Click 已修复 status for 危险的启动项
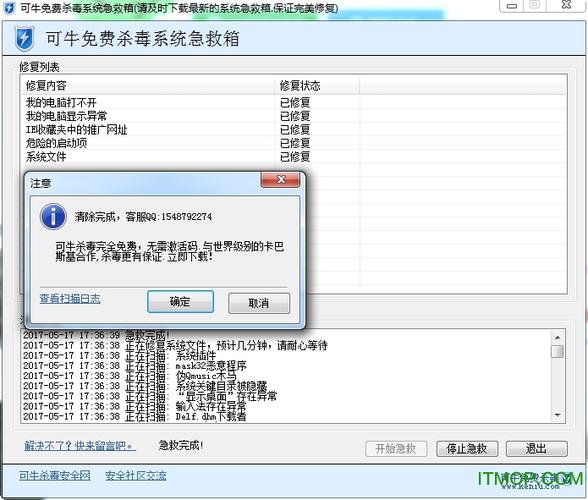This screenshot has height=500, width=588. [x=295, y=143]
